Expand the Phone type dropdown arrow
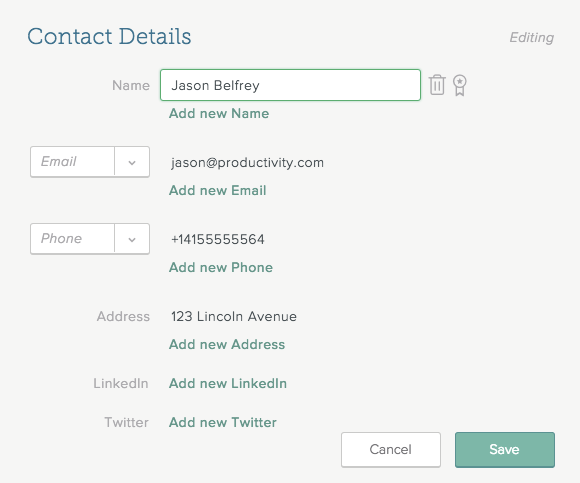Viewport: 580px width, 483px height. point(132,239)
